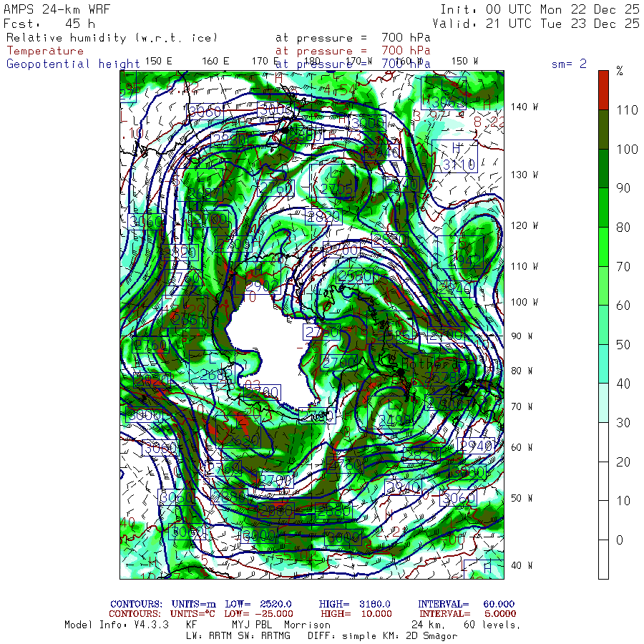Click the "50" colorbar tick label
The width and height of the screenshot is (644, 644).
coord(623,345)
